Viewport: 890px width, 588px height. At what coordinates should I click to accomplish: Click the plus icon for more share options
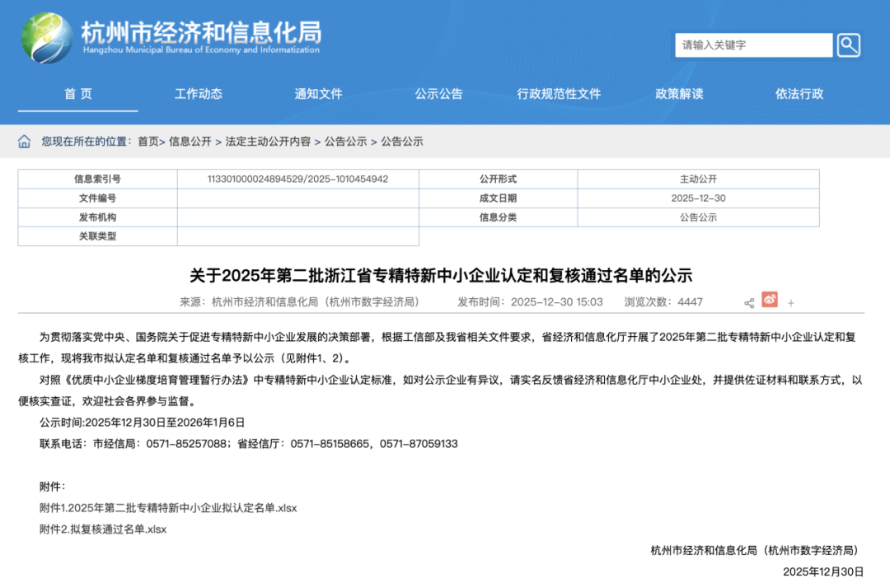tap(790, 302)
